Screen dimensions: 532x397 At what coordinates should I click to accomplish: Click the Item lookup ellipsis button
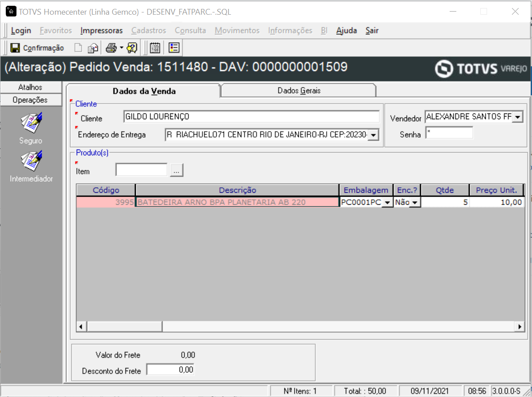click(x=176, y=170)
